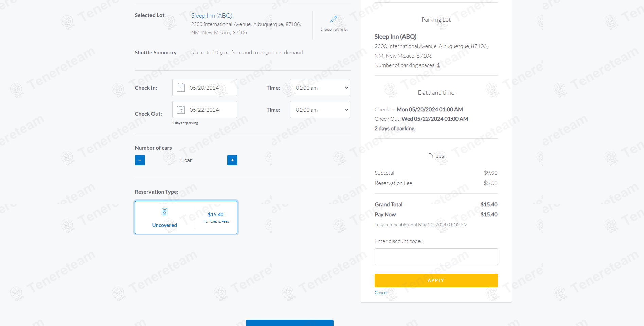
Task: Click the $15.40 Inc. Taxes & Fees price
Action: [216, 217]
